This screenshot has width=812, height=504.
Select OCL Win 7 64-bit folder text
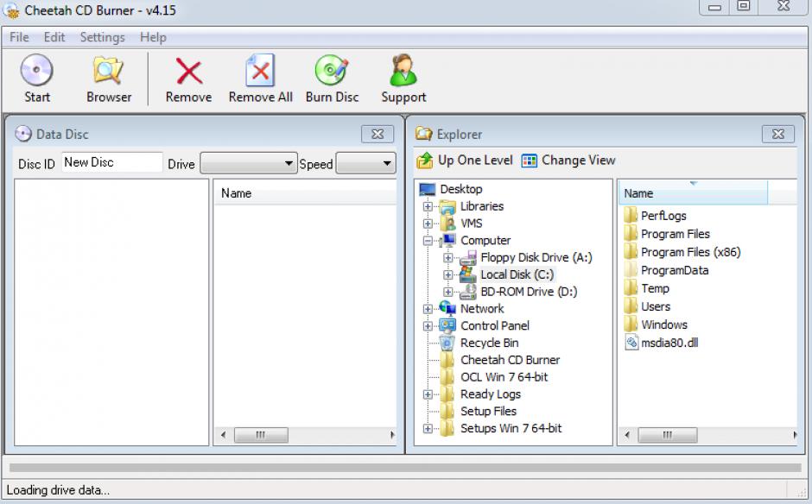tap(504, 377)
